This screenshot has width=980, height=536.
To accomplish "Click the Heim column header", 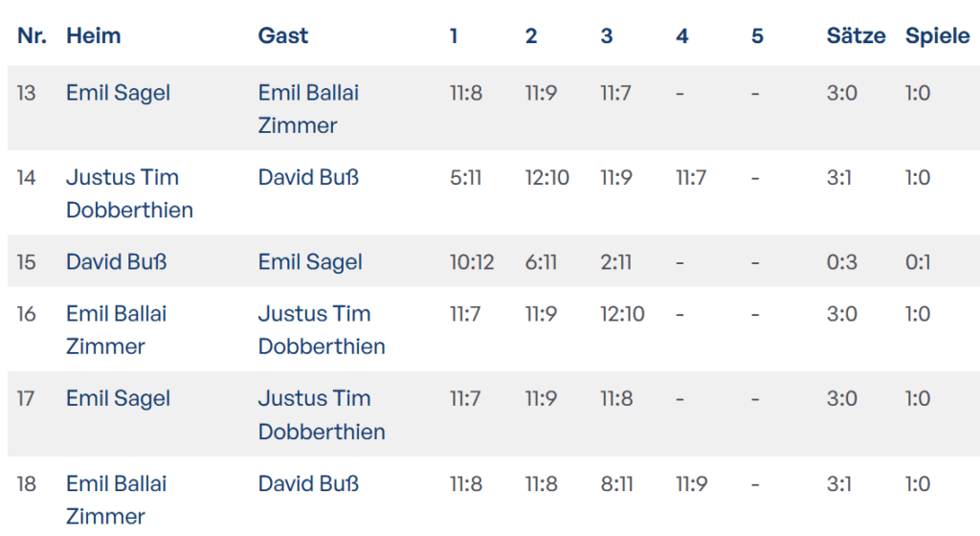I will click(x=94, y=36).
